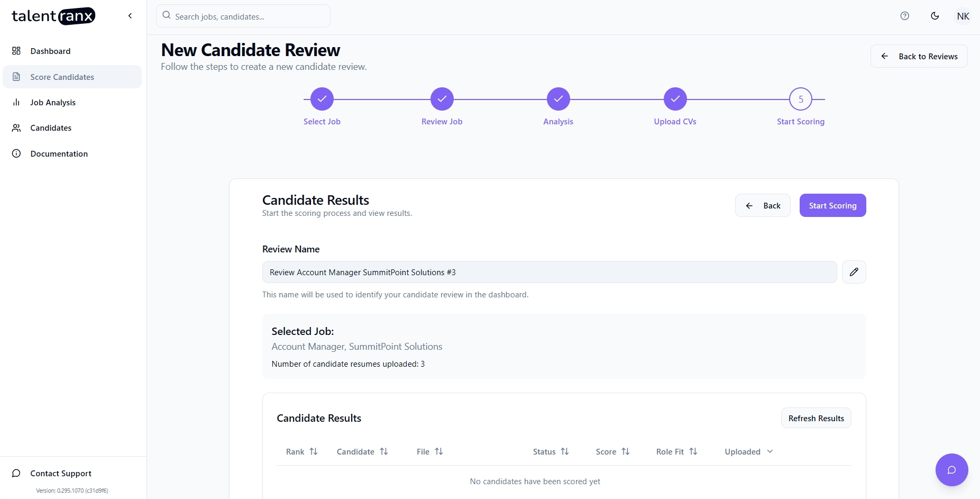Viewport: 980px width, 499px height.
Task: Toggle dark mode with moon icon
Action: click(x=934, y=16)
